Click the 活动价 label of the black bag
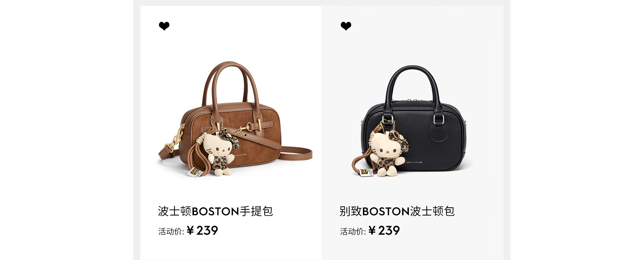The image size is (644, 260). pyautogui.click(x=353, y=231)
